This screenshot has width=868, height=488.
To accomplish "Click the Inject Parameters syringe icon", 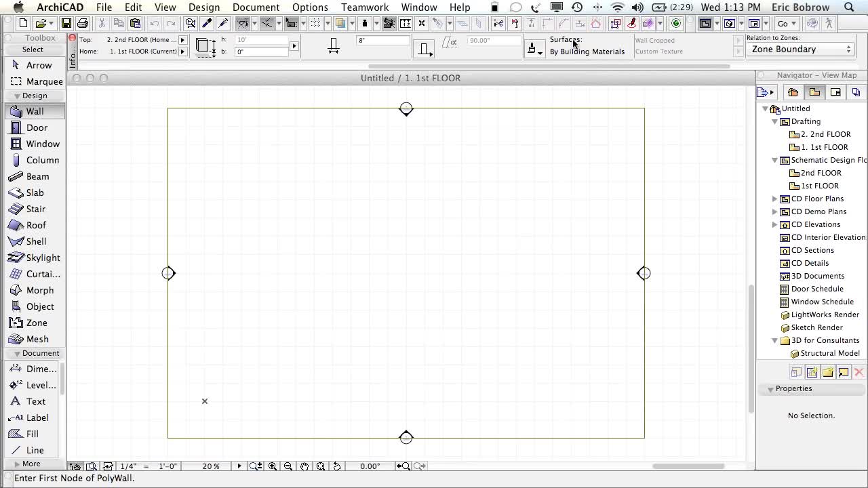I will pyautogui.click(x=222, y=23).
